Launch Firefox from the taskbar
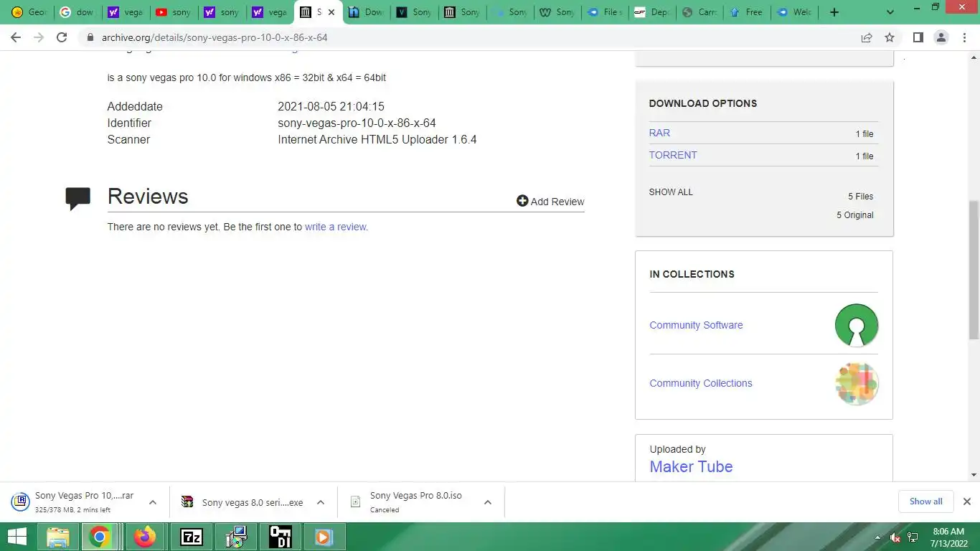 pos(146,537)
